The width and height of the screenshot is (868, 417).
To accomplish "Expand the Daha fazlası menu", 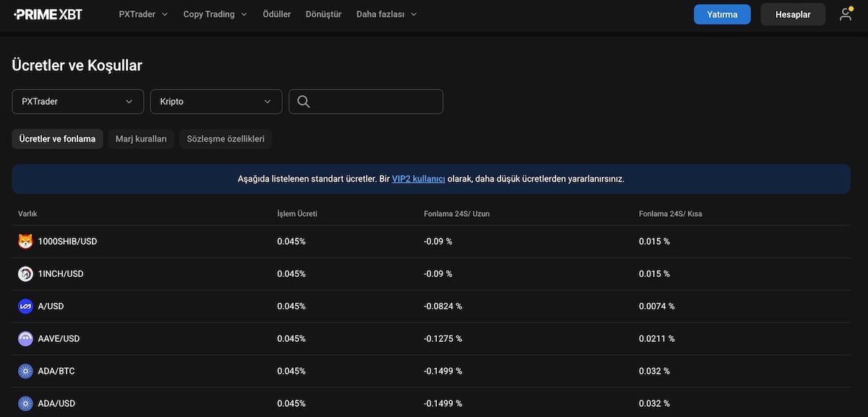I will [386, 14].
